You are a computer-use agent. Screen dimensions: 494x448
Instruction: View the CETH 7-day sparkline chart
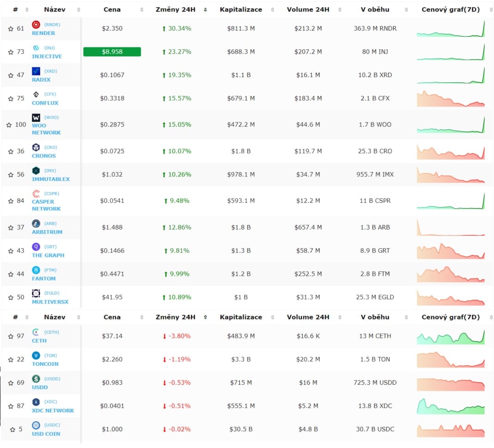tap(451, 336)
